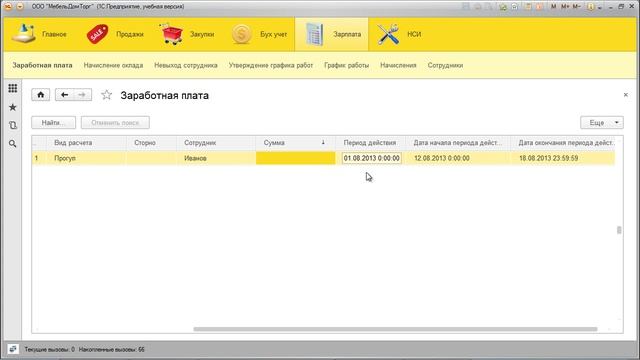
Task: Click Накопленные вызовы: 66 in status bar
Action: pos(111,349)
